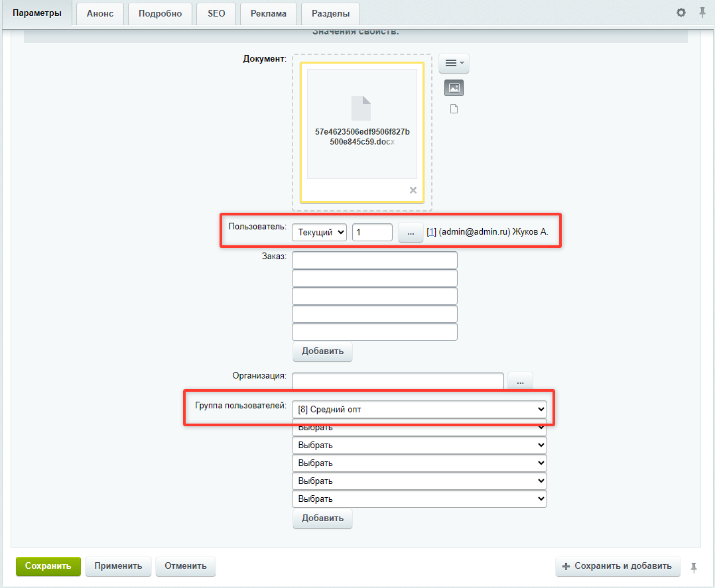Screen dimensions: 715x588
Task: Open the Подробно tab
Action: click(160, 14)
